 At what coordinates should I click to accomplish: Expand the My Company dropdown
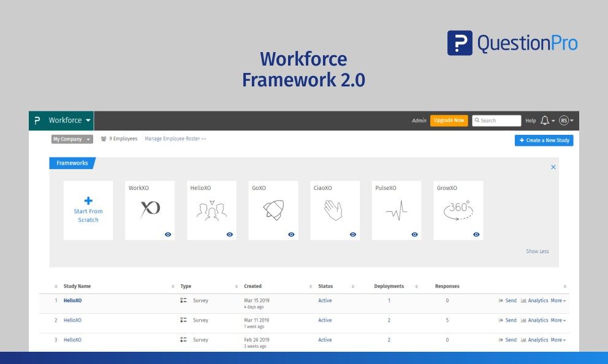point(72,139)
